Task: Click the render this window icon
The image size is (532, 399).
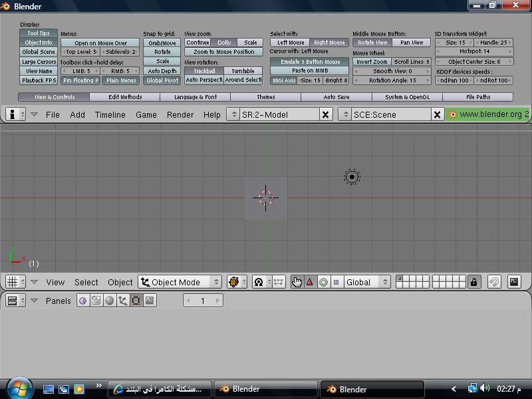Action: tap(514, 282)
